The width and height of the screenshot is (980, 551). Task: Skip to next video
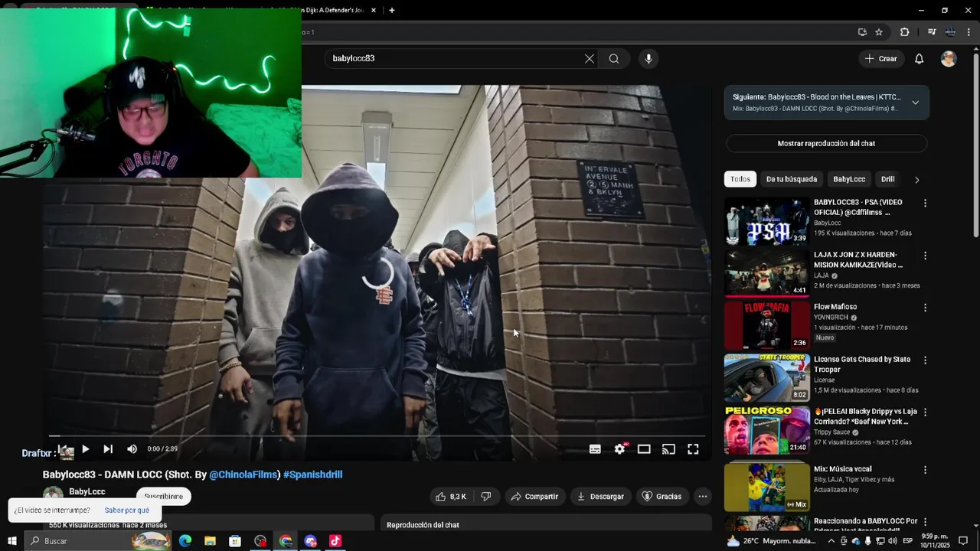click(108, 449)
